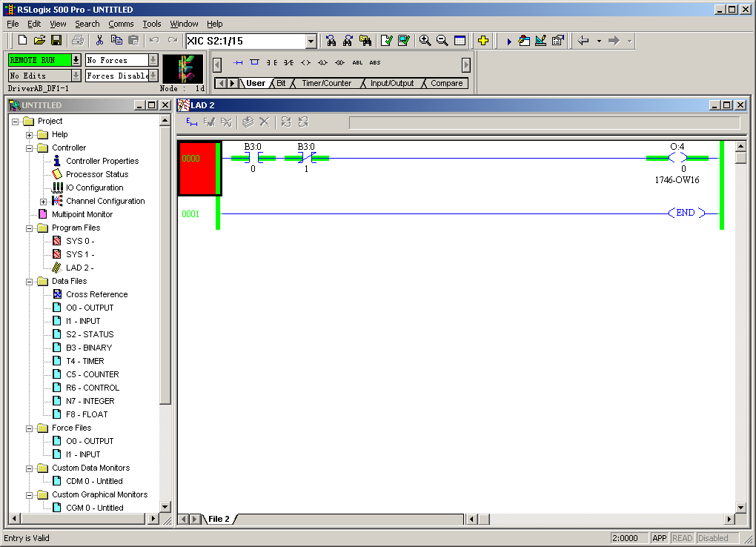Click the project tree vertical scrollbar down arrow
The width and height of the screenshot is (756, 547).
pyautogui.click(x=165, y=507)
